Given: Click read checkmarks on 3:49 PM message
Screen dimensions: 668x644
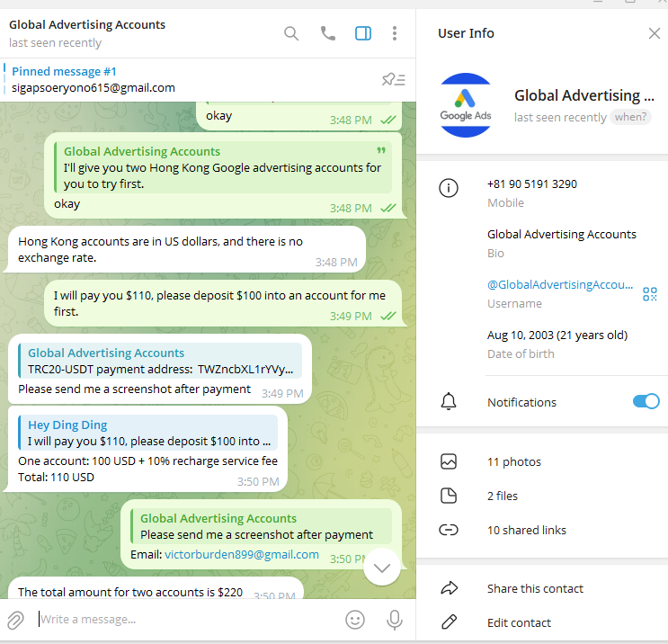Looking at the screenshot, I should tap(388, 317).
